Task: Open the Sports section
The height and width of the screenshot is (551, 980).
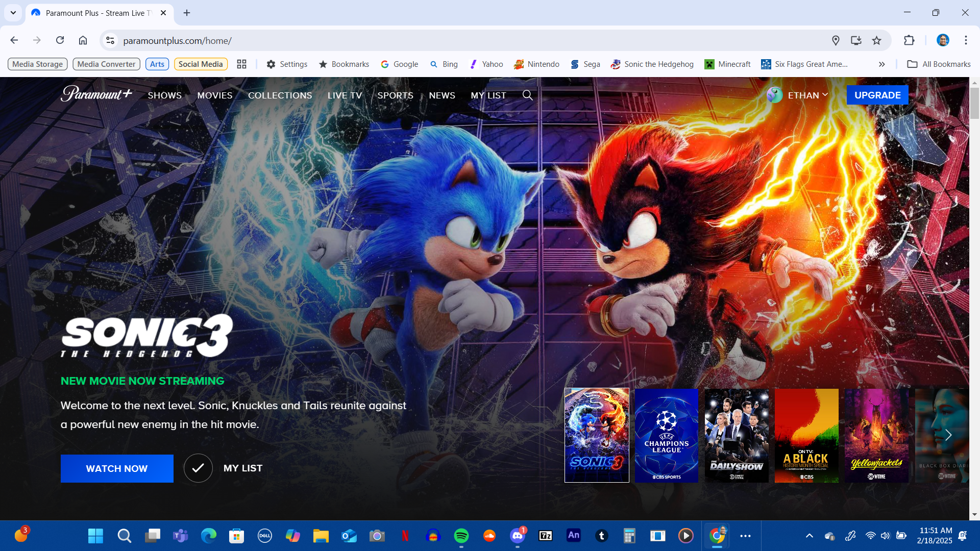Action: [x=395, y=95]
